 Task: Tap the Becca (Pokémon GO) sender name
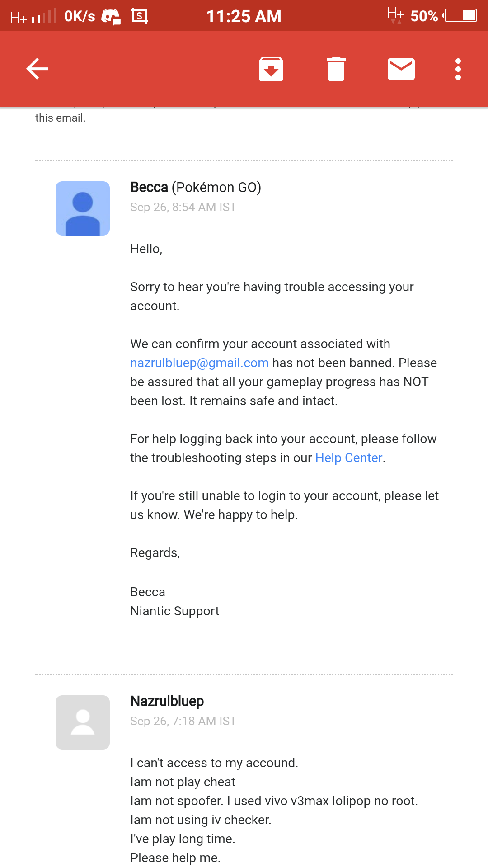pyautogui.click(x=196, y=187)
